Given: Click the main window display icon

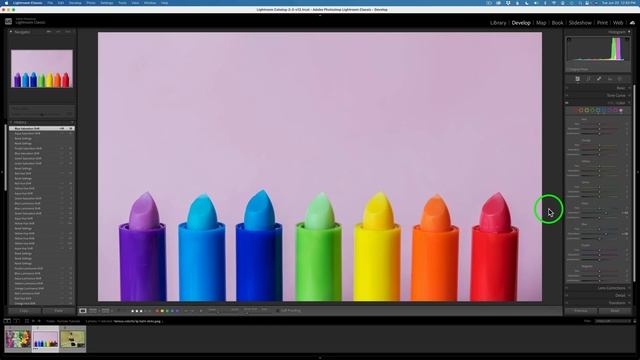Looking at the screenshot, I should click(x=7, y=321).
